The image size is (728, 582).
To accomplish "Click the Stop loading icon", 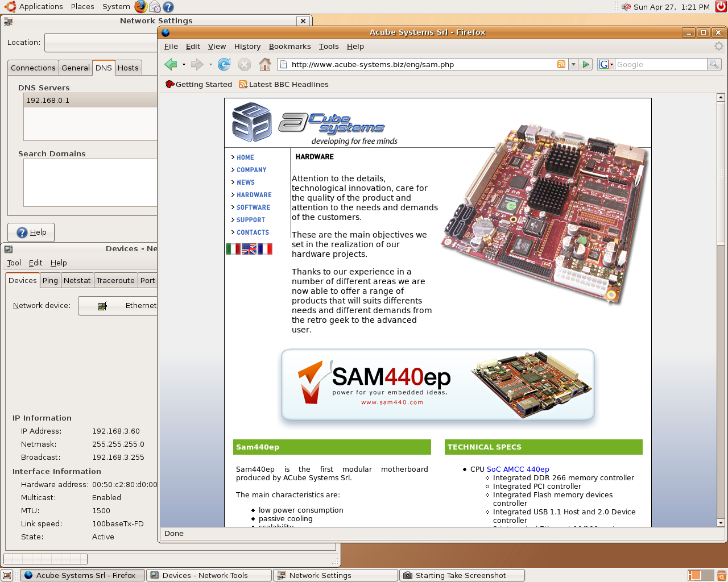I will (245, 64).
